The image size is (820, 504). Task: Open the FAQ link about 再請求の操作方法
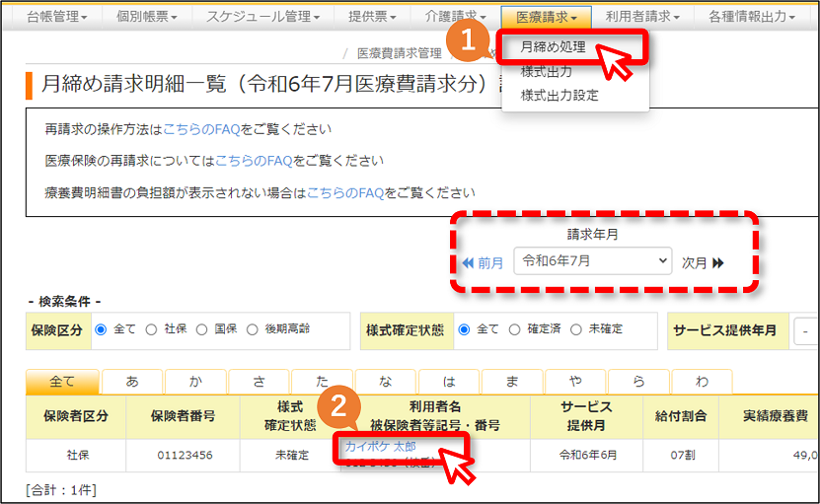[x=201, y=129]
